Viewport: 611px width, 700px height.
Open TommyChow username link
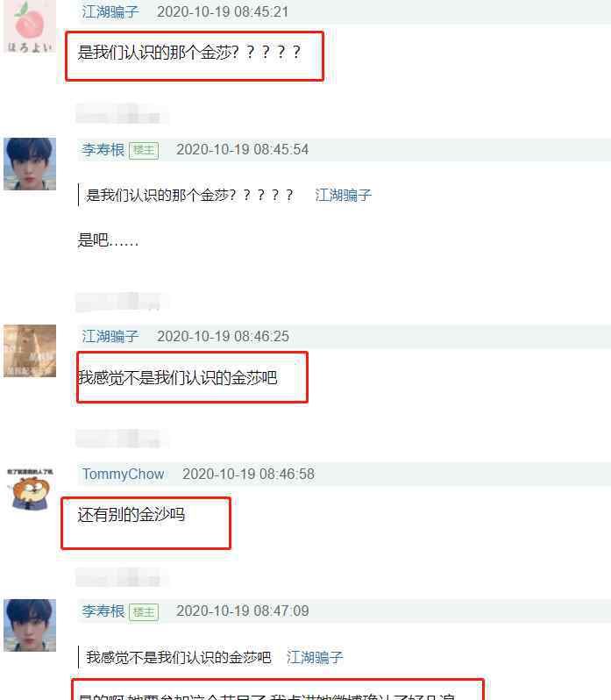point(123,474)
